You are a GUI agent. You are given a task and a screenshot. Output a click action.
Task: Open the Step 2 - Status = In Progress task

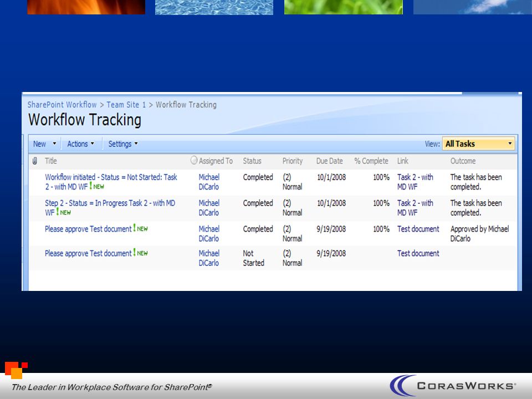110,208
